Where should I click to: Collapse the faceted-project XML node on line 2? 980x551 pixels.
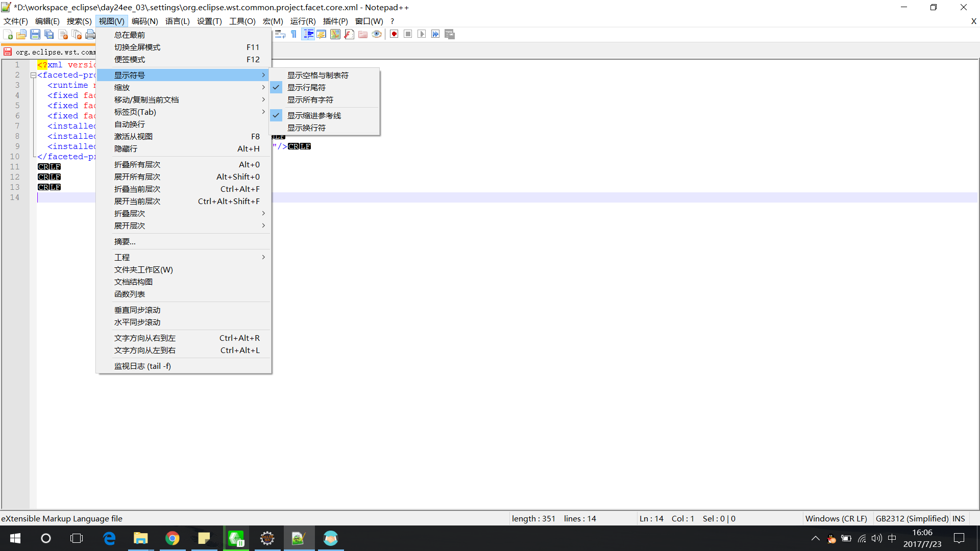tap(33, 75)
